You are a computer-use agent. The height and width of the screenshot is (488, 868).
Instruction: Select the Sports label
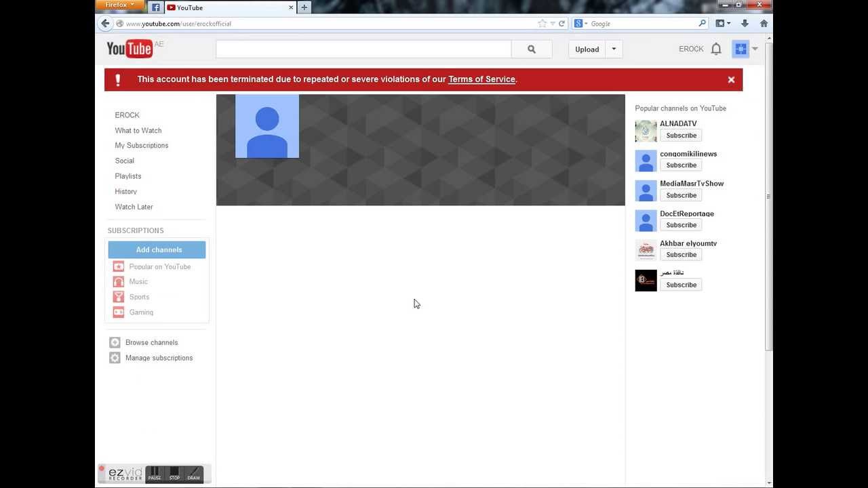click(139, 297)
